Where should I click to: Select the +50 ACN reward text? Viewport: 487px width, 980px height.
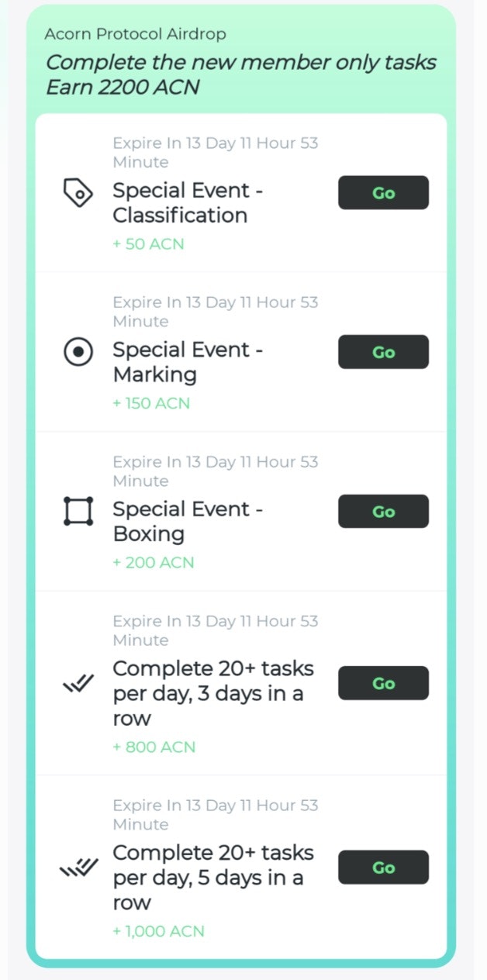[148, 244]
